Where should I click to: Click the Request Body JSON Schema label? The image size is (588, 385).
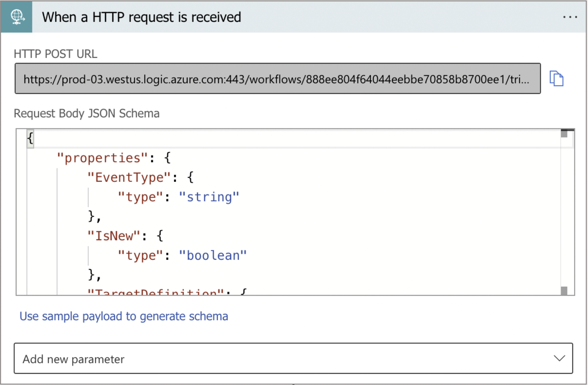point(86,113)
